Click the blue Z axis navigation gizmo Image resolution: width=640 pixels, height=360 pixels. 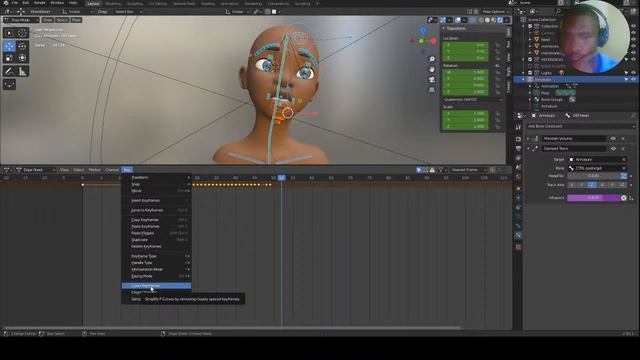point(423,31)
